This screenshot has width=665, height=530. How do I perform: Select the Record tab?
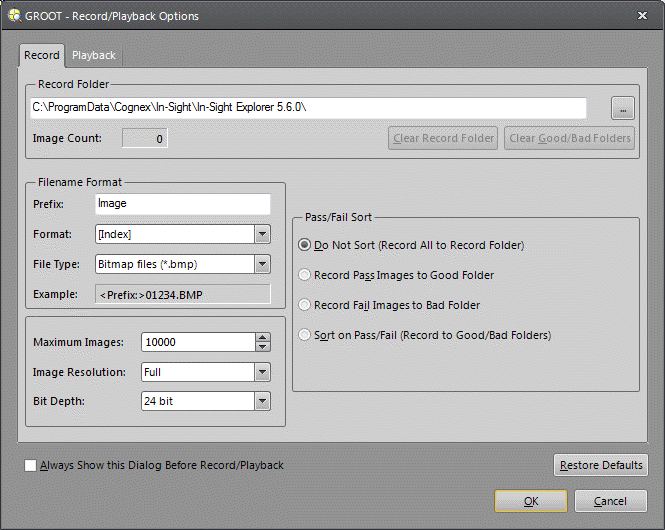(42, 55)
